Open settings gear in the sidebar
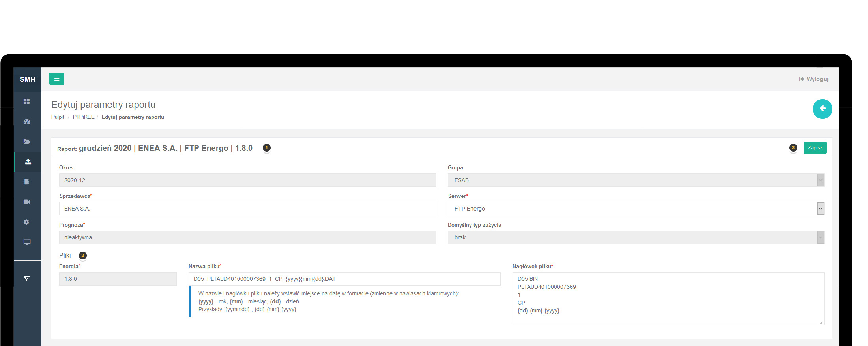This screenshot has height=346, width=868. pos(26,222)
